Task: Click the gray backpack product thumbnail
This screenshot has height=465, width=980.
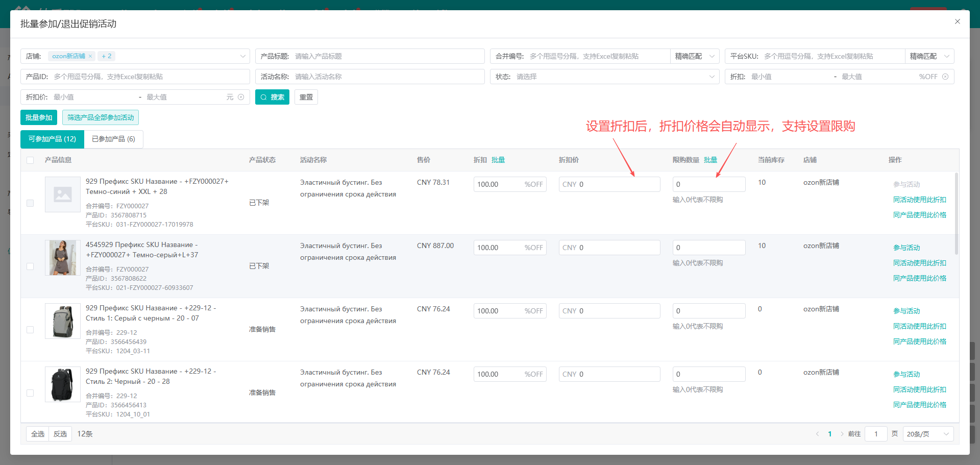Action: click(x=63, y=321)
